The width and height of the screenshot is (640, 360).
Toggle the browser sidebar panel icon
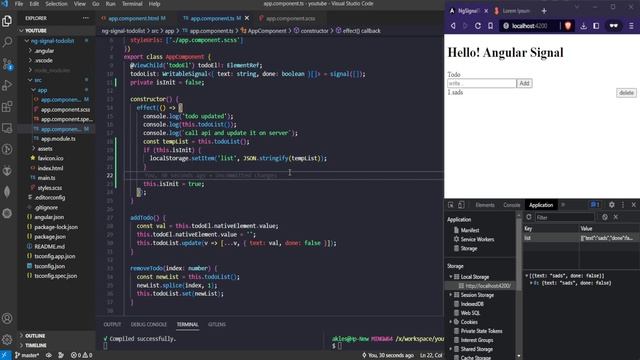tap(596, 26)
